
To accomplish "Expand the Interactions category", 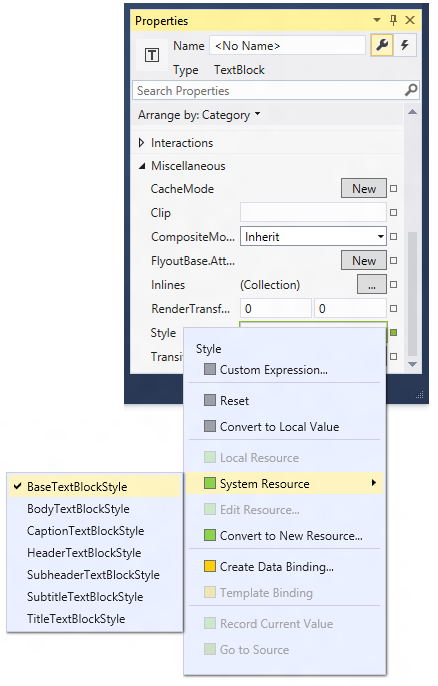I will (141, 143).
